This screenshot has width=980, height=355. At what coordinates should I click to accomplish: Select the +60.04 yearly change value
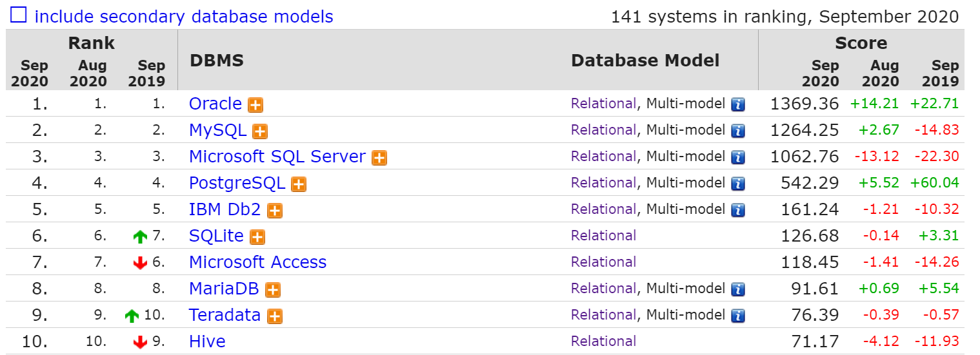[x=934, y=183]
